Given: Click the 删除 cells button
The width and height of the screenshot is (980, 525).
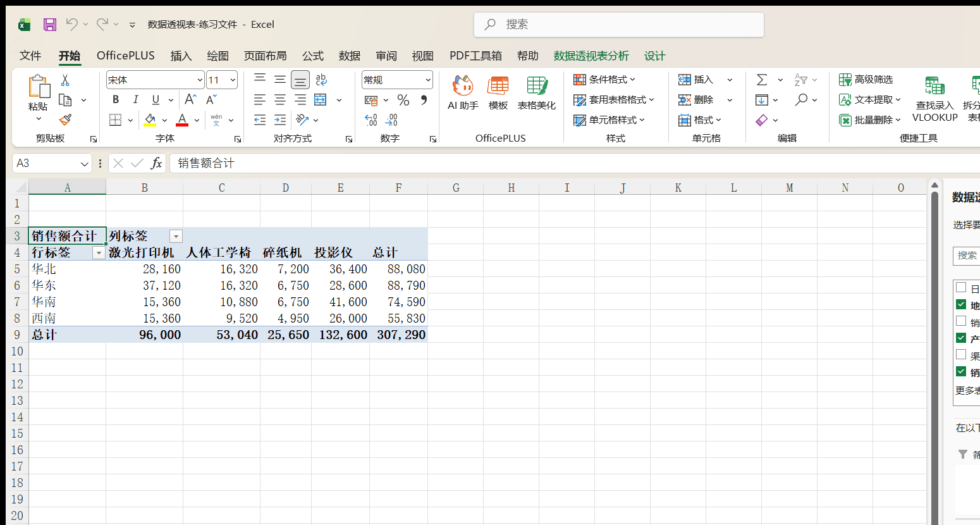Looking at the screenshot, I should point(697,100).
